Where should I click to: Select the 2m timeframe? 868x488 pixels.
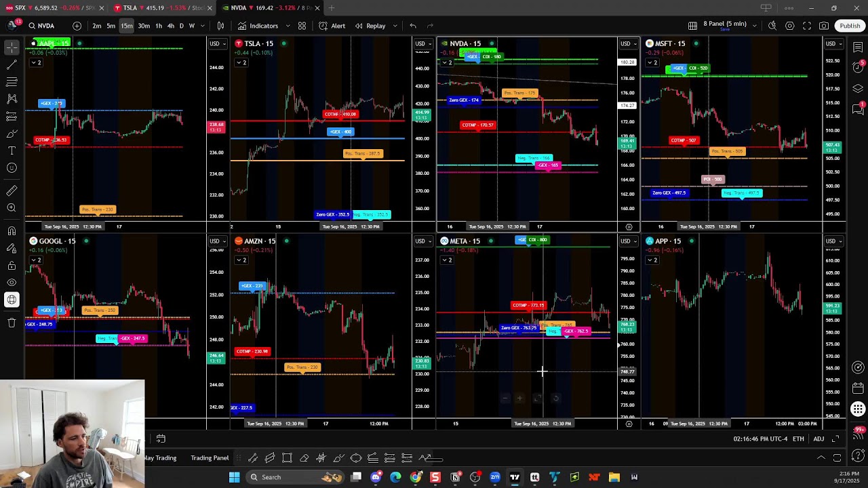tap(97, 26)
